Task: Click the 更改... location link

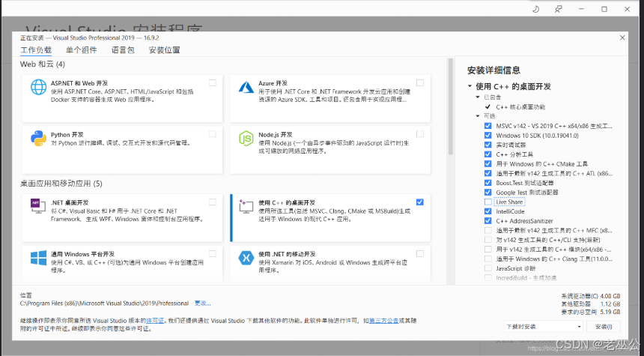Action: (202, 304)
